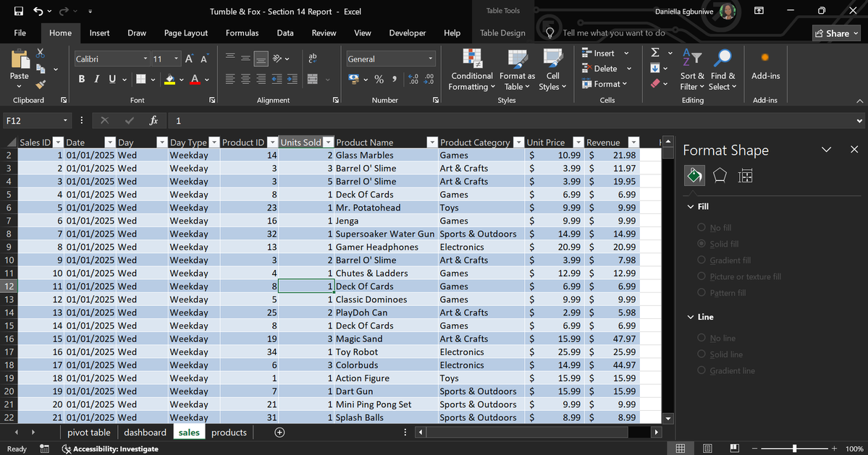Click the AutoSum sigma icon
Viewport: 868px width, 455px height.
click(655, 53)
